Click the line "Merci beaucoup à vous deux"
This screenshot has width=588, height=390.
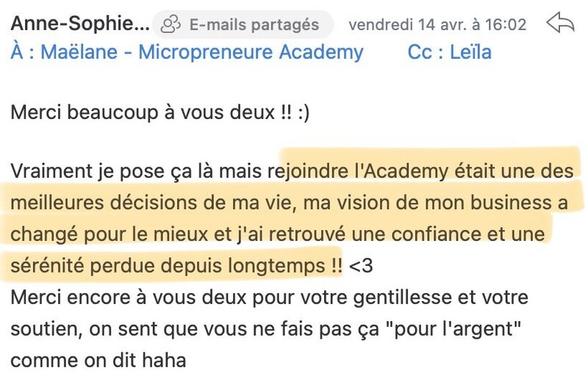coord(143,112)
